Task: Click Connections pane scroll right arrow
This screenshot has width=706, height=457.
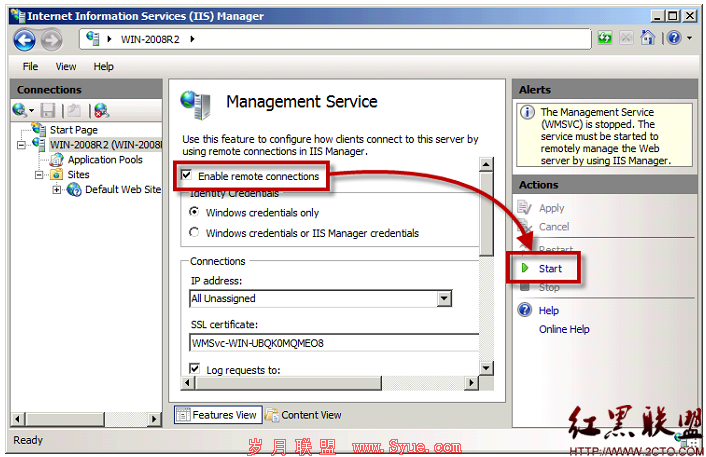Action: point(154,419)
